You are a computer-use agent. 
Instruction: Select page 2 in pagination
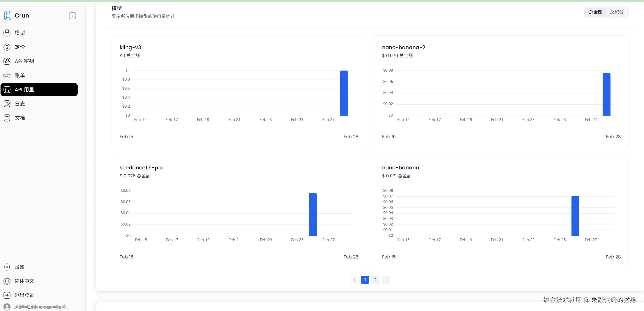375,280
